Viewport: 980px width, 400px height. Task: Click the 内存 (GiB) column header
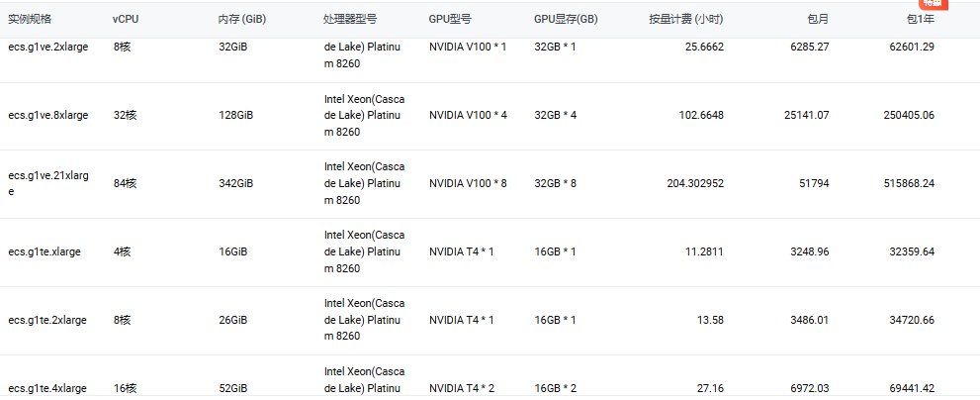click(x=242, y=19)
